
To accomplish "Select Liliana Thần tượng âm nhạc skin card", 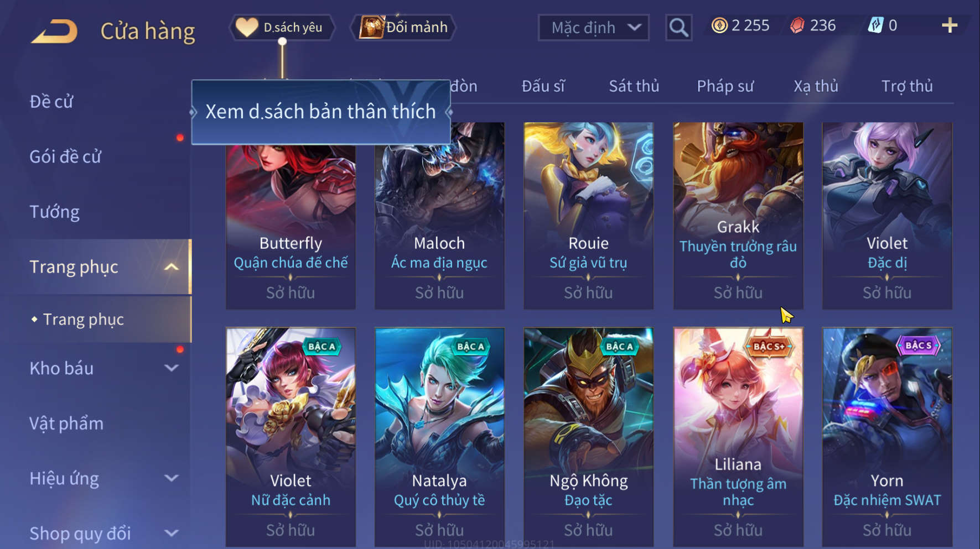I will click(738, 437).
